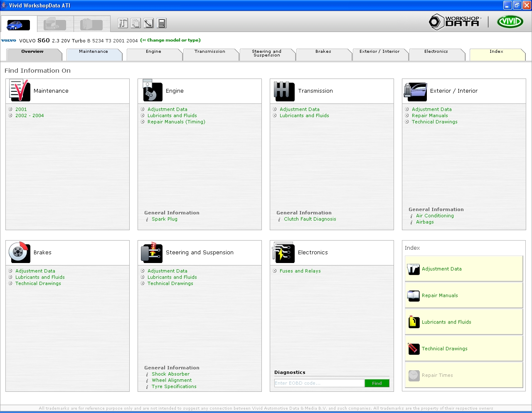
Task: Select the truck vehicle type icon
Action: 55,24
